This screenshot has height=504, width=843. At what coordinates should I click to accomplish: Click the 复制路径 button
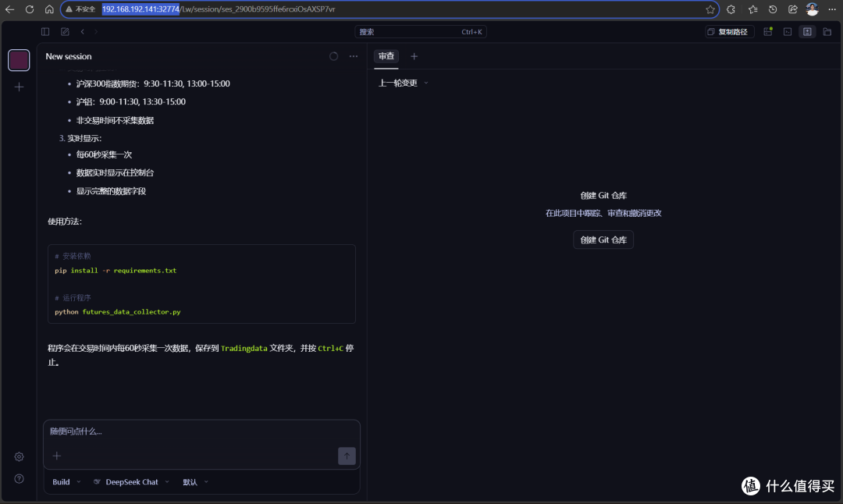click(x=729, y=32)
